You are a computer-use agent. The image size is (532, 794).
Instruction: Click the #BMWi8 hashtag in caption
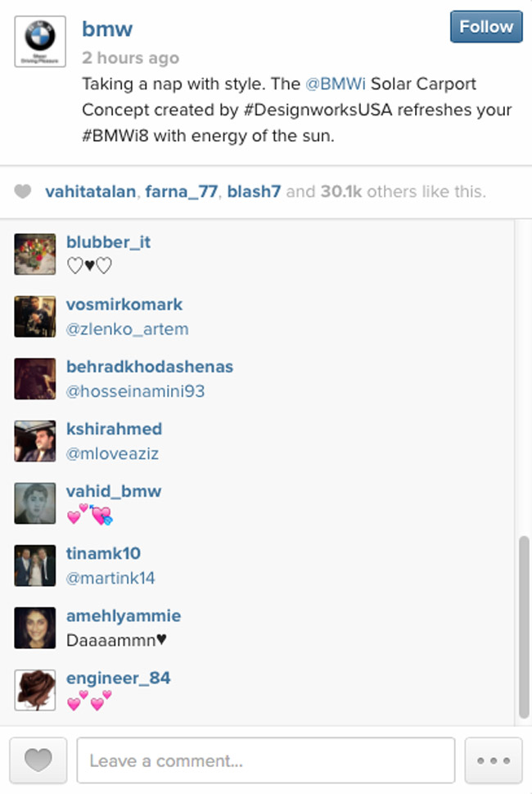(115, 136)
